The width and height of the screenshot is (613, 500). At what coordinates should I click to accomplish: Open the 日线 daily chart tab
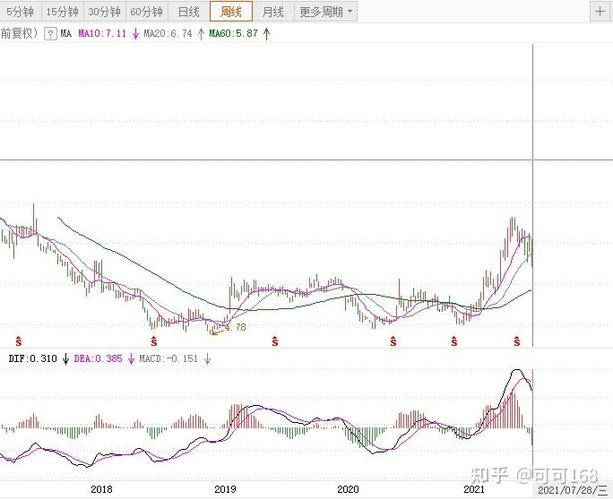click(x=188, y=12)
